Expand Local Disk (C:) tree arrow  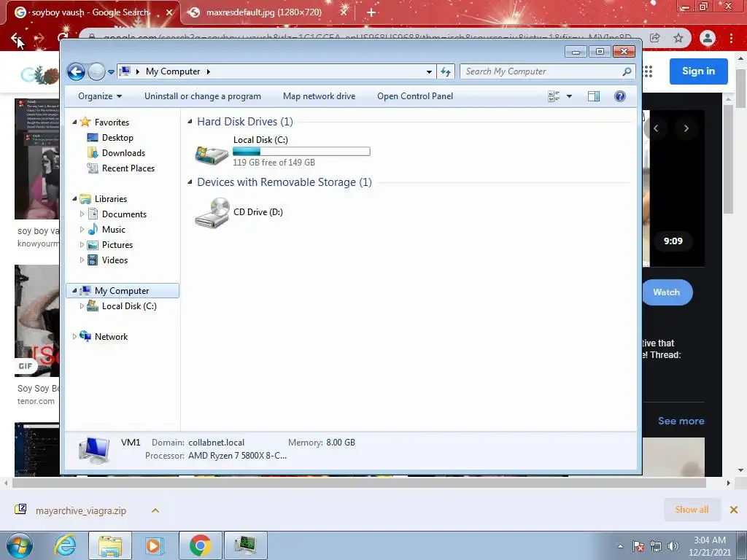[82, 306]
